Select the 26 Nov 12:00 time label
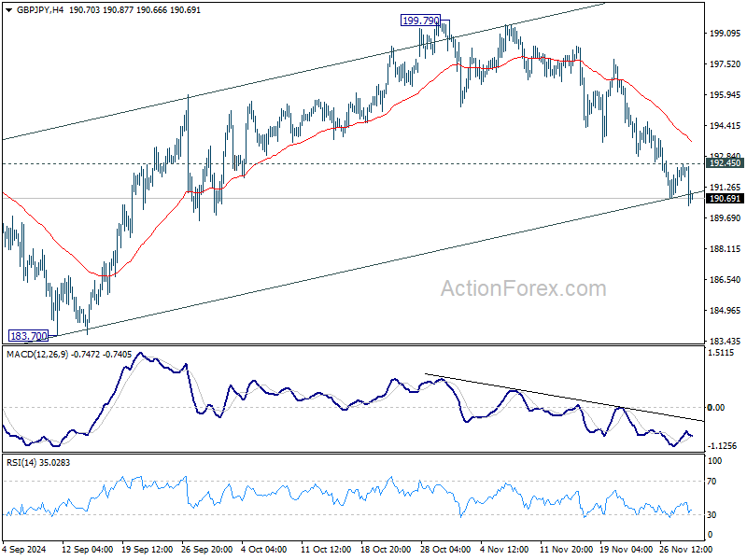The image size is (747, 560). (685, 550)
